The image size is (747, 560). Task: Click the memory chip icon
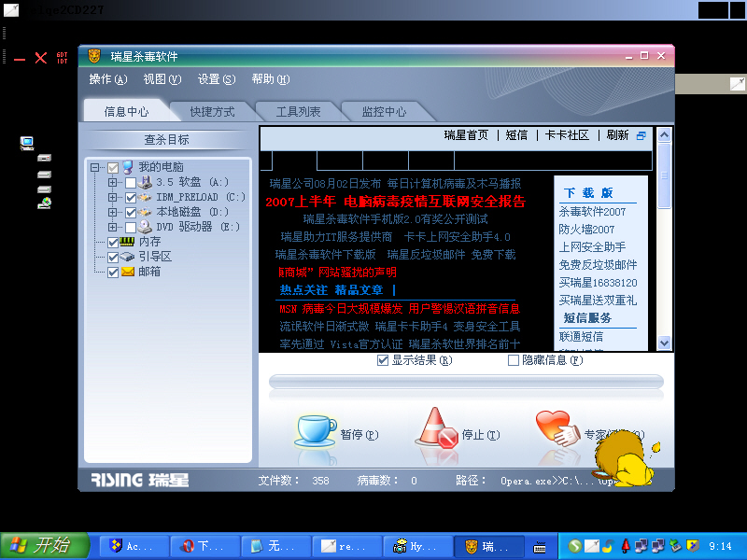point(127,242)
